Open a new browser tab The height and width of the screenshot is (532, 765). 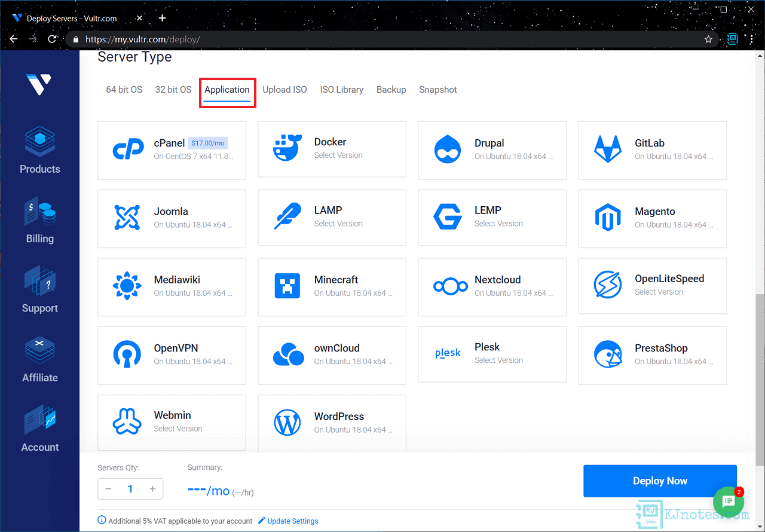point(163,18)
